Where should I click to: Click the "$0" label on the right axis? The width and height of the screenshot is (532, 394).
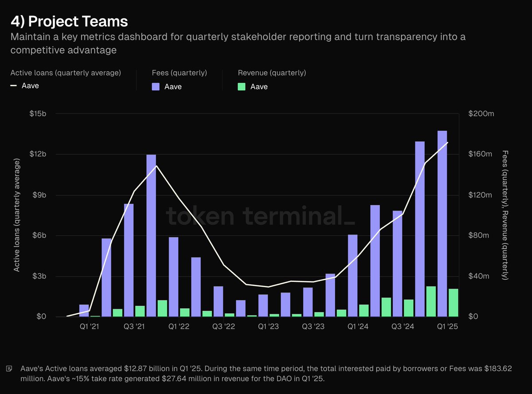(x=473, y=317)
